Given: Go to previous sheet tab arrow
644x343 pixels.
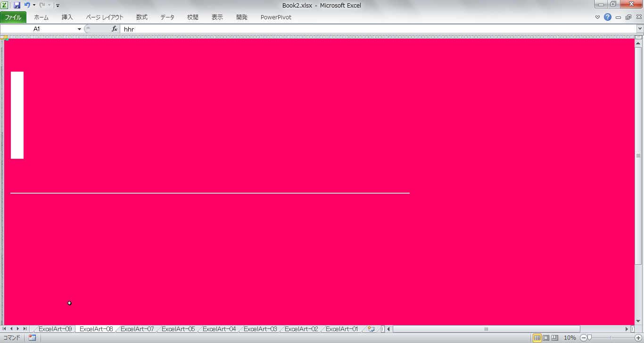Looking at the screenshot, I should (11, 329).
